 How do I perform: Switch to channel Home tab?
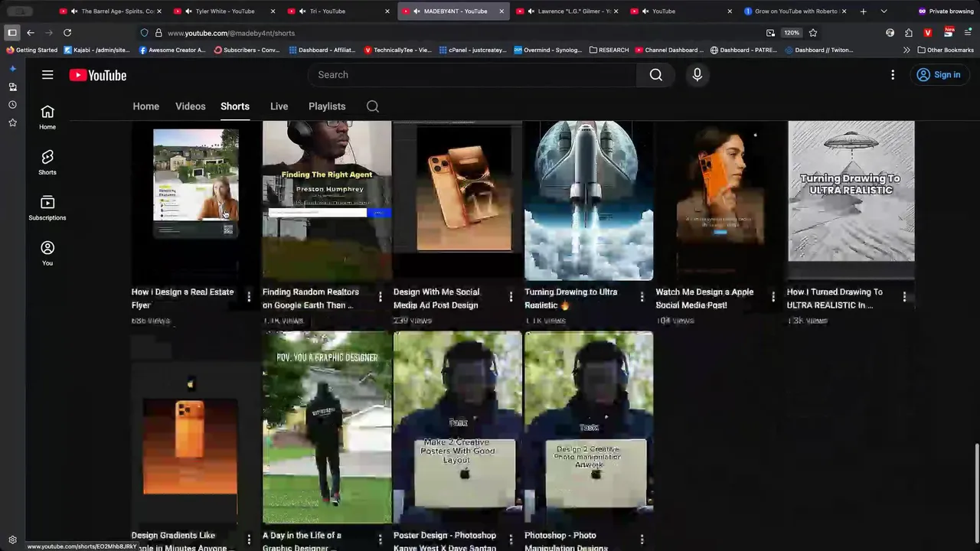[x=145, y=106]
